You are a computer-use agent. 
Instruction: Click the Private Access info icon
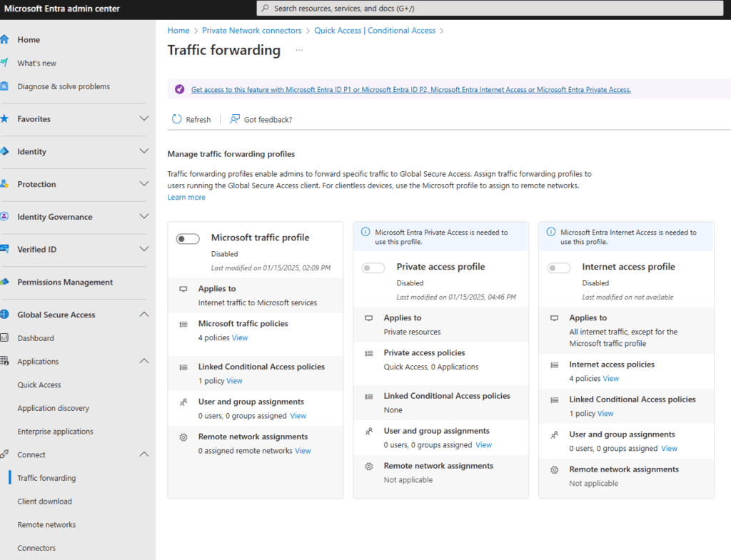365,232
